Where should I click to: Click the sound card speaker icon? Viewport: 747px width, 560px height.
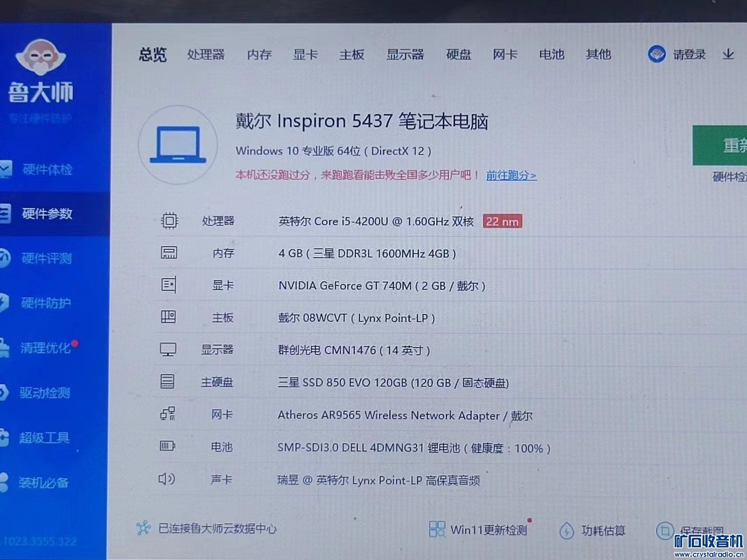click(x=167, y=479)
